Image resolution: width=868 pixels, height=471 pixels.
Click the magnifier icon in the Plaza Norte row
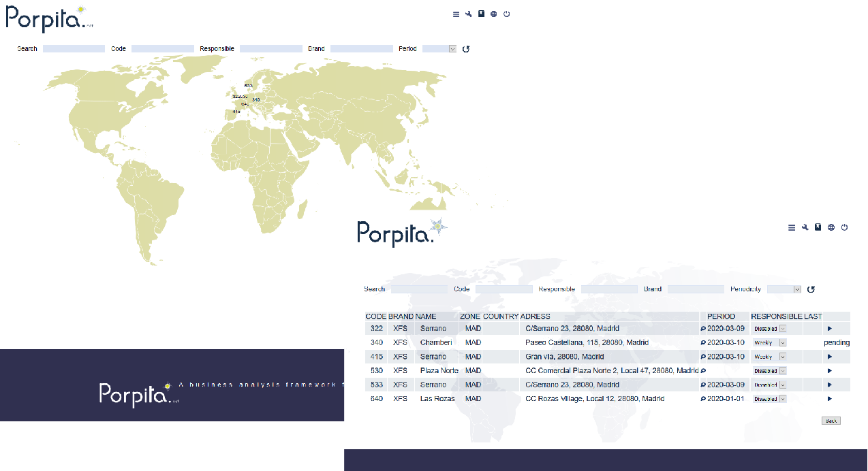coord(703,371)
